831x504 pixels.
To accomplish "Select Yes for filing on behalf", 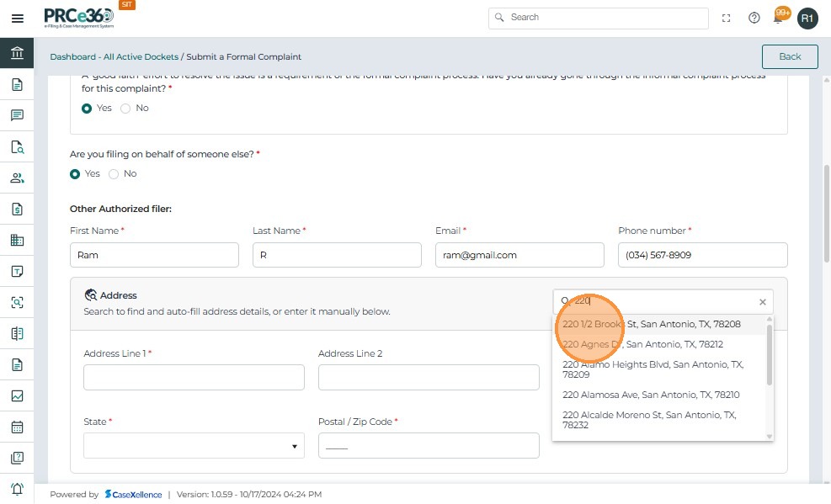I will 76,174.
